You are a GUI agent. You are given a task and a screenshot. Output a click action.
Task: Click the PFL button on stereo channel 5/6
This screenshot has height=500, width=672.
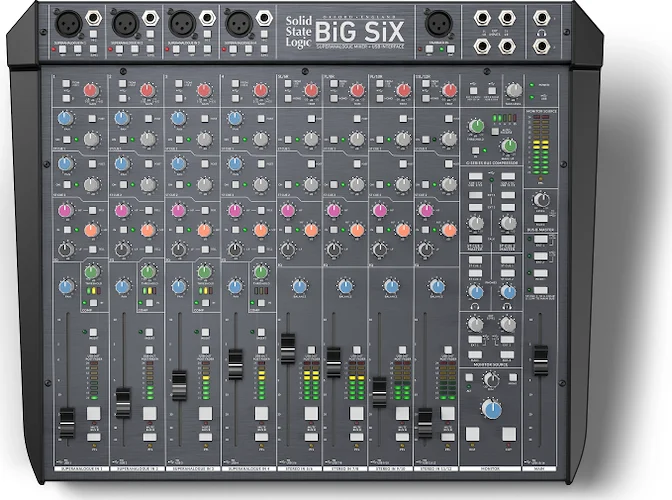click(x=311, y=437)
